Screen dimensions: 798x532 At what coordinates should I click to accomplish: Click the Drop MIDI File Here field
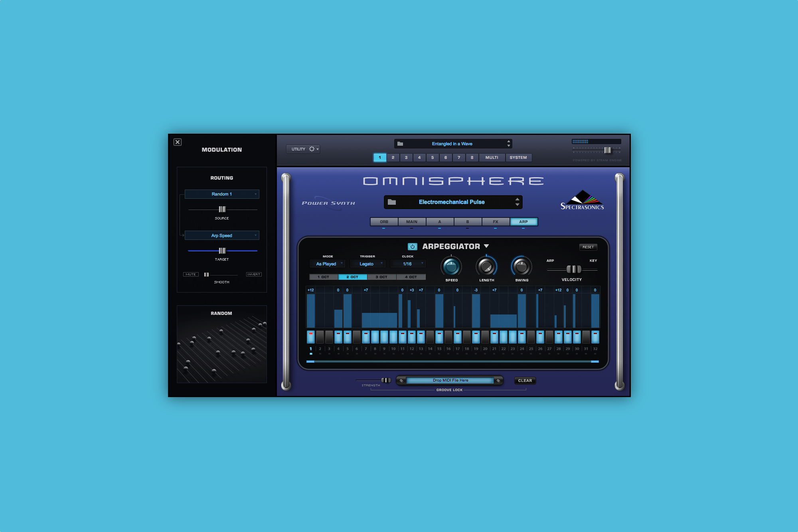(x=450, y=380)
